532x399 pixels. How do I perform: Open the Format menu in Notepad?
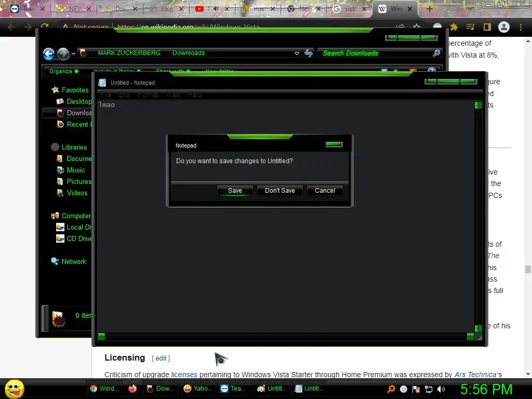point(148,95)
